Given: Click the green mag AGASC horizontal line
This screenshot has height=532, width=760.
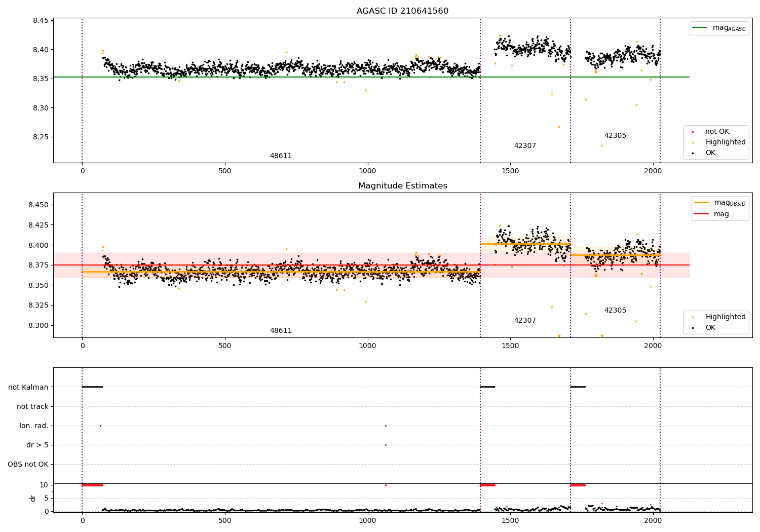Looking at the screenshot, I should pyautogui.click(x=371, y=77).
